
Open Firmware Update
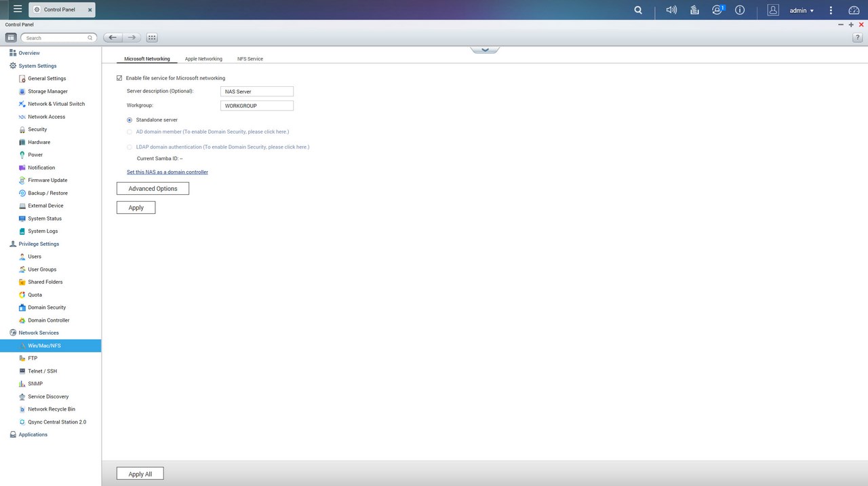(x=47, y=180)
